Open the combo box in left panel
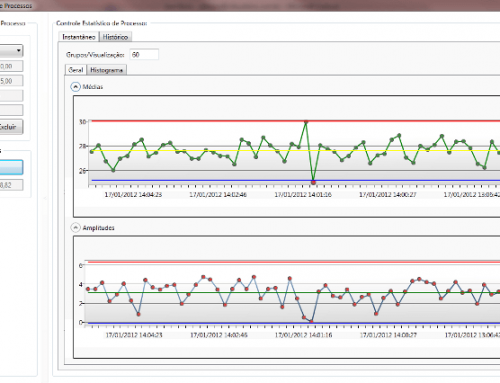Viewport: 500px width, 383px height. (11, 51)
